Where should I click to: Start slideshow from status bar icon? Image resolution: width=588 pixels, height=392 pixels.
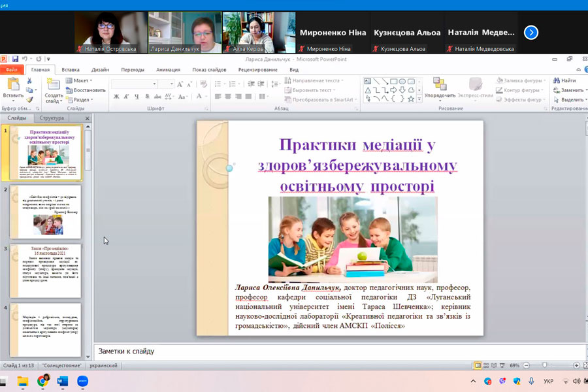[x=502, y=365]
